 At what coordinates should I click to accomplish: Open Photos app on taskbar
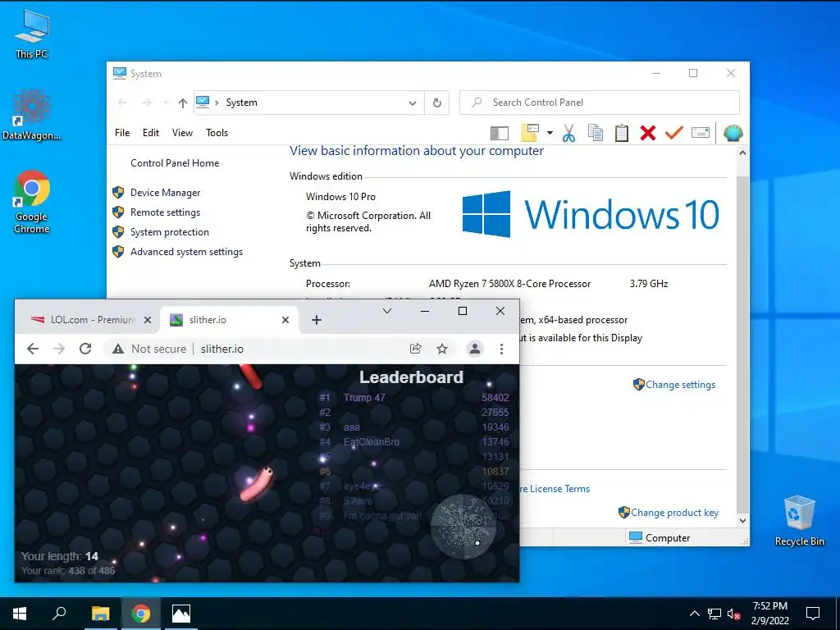pyautogui.click(x=181, y=614)
